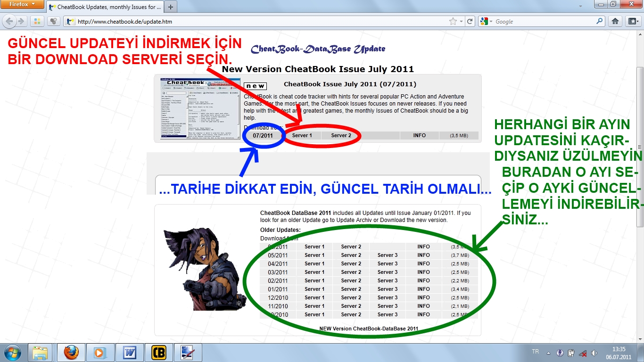The width and height of the screenshot is (644, 362).
Task: Open the volume speaker tray icon
Action: tap(594, 353)
